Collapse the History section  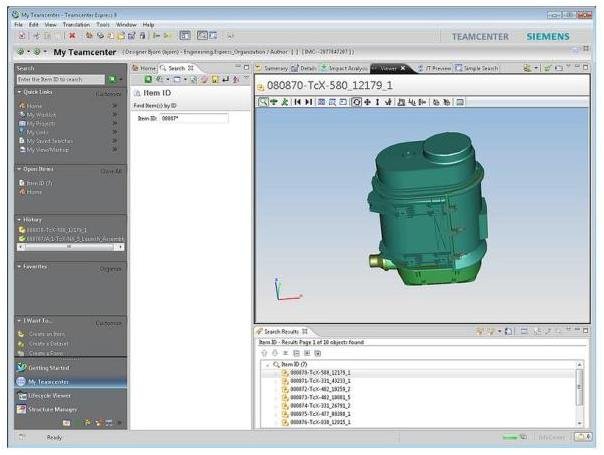tap(19, 220)
